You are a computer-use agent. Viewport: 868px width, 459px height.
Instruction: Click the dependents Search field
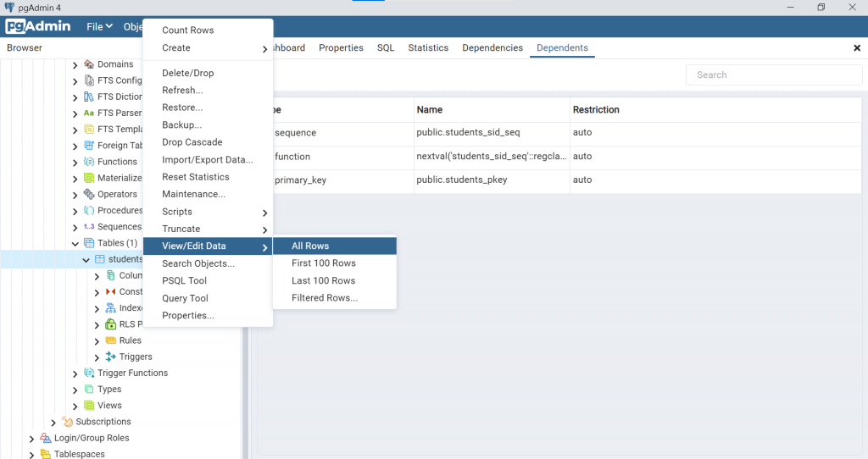point(773,75)
